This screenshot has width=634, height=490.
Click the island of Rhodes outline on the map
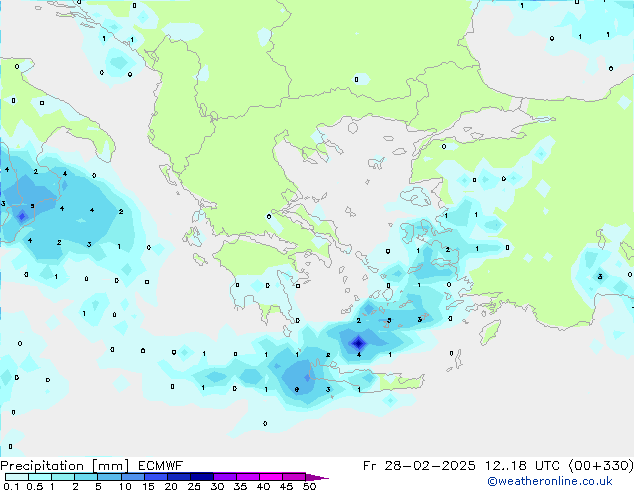click(490, 332)
